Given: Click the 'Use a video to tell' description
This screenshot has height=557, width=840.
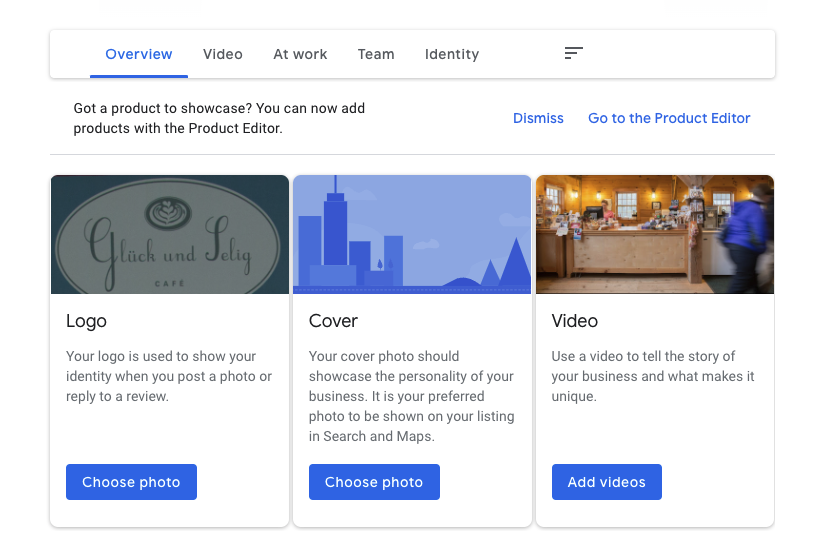Looking at the screenshot, I should point(652,376).
